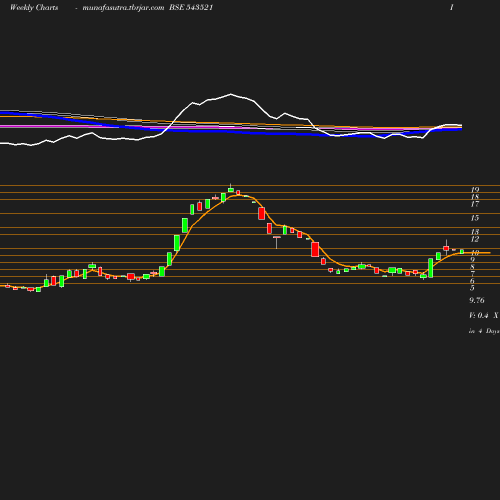Screen dimensions: 500x500
Task: Select the price axis label 13
Action: coord(475,232)
